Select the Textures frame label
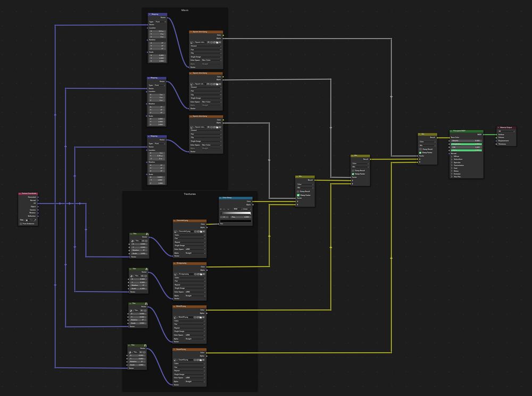Viewport: 532px width, 396px height. pyautogui.click(x=190, y=194)
